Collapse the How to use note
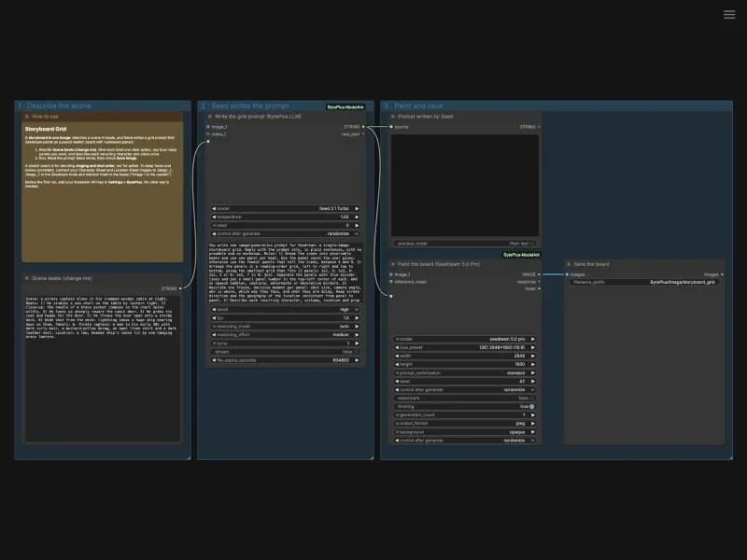Viewport: 747px width, 560px height. (27, 116)
